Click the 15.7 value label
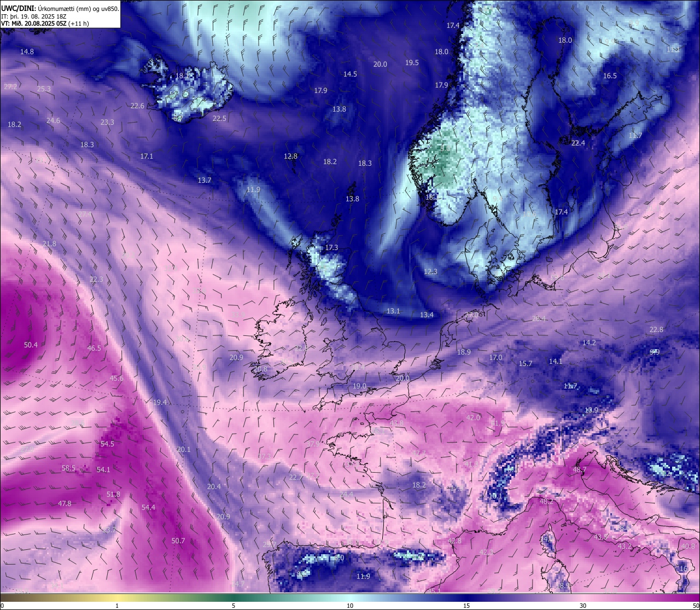The width and height of the screenshot is (700, 610). tap(525, 364)
